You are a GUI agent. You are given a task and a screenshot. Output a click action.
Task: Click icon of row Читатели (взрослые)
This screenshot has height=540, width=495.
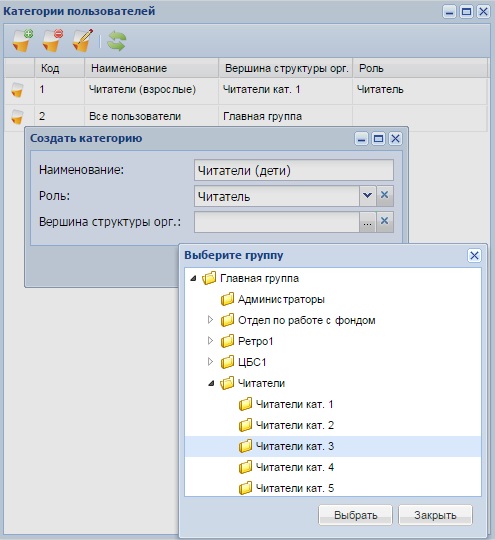click(17, 90)
